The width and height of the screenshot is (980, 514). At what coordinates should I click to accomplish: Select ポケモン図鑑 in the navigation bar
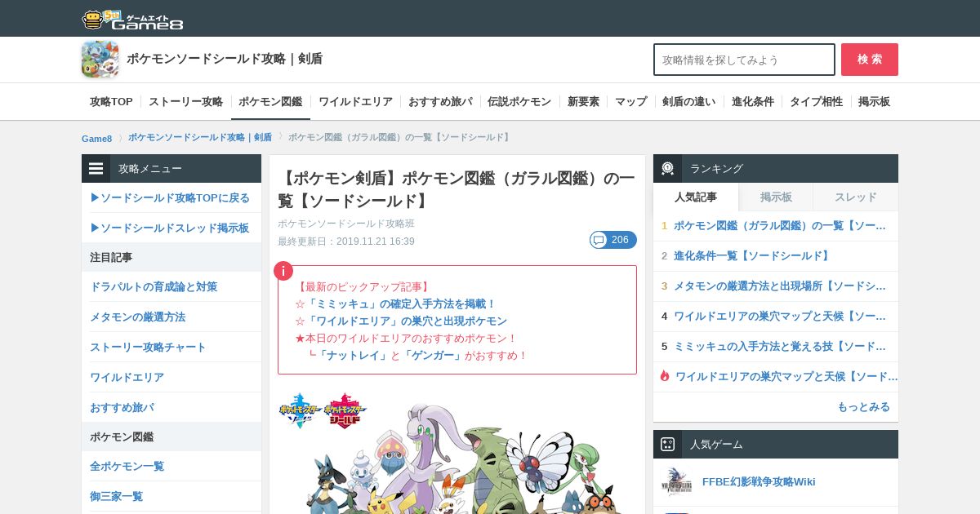270,102
